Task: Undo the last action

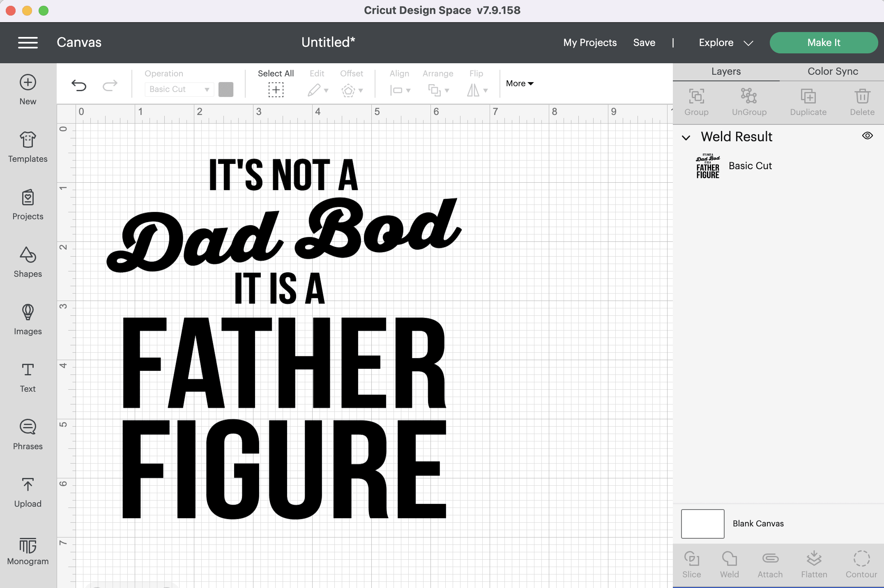Action: click(x=79, y=85)
